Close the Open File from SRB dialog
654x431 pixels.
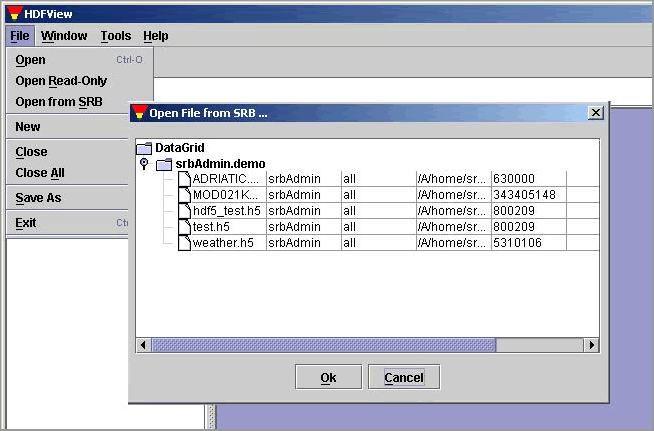[x=596, y=113]
